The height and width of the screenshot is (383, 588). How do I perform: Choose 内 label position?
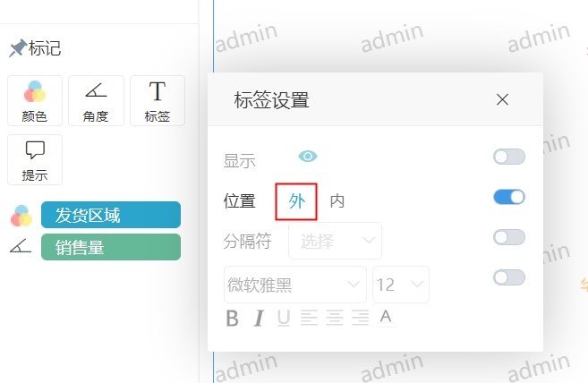coord(337,201)
